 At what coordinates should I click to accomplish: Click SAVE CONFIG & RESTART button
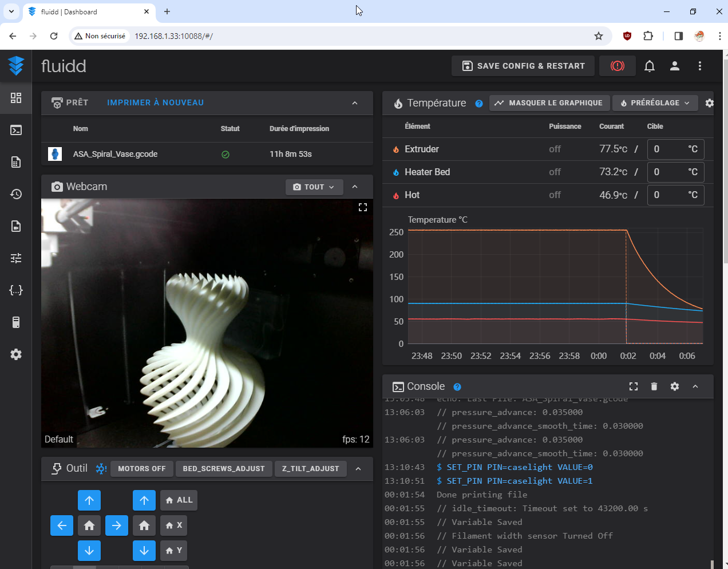(x=523, y=66)
